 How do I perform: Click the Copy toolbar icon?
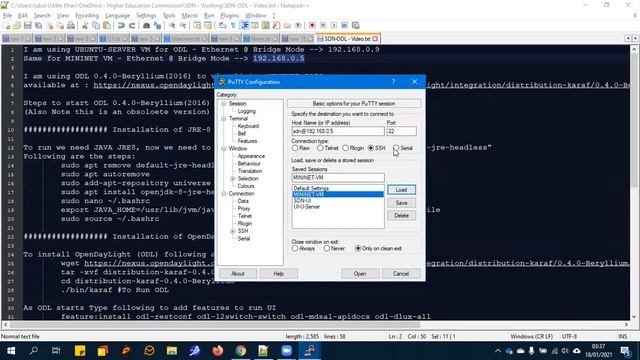pyautogui.click(x=96, y=25)
